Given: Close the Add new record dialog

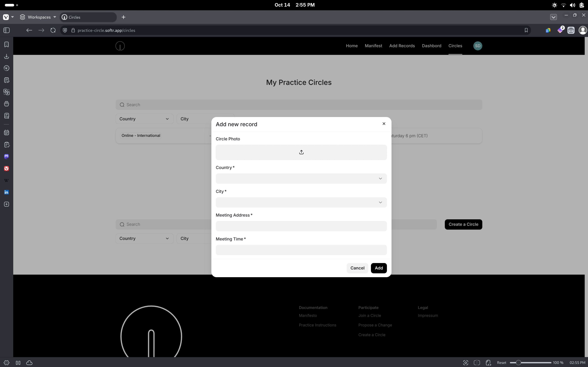Looking at the screenshot, I should [x=384, y=123].
